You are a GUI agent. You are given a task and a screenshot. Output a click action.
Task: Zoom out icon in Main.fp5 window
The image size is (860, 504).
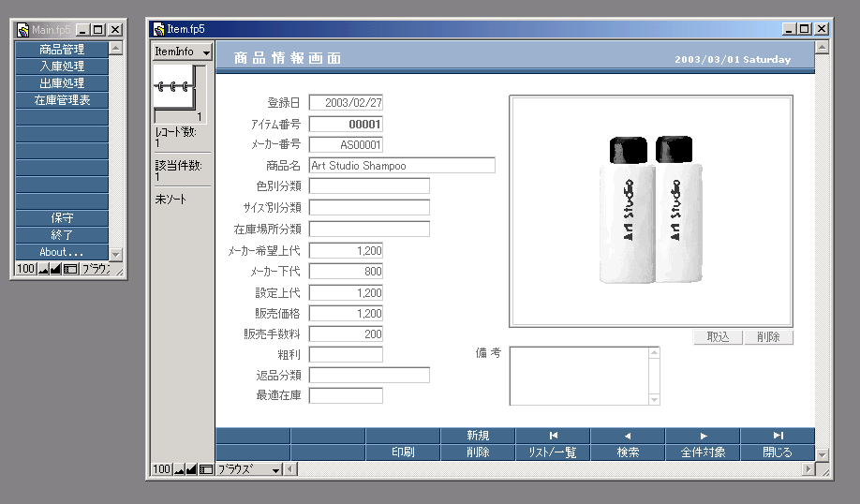[43, 269]
